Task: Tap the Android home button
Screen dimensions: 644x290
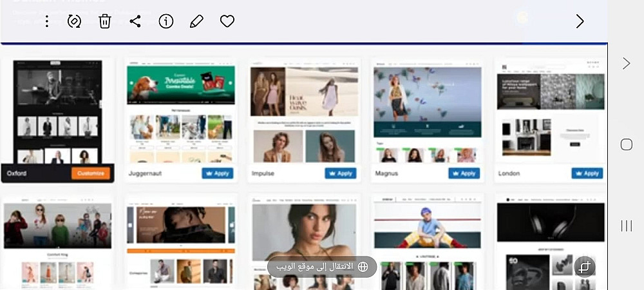Action: [627, 144]
